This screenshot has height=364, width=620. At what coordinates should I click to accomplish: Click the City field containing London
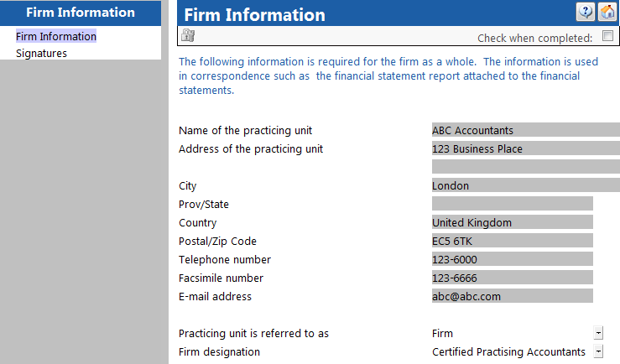(x=526, y=185)
